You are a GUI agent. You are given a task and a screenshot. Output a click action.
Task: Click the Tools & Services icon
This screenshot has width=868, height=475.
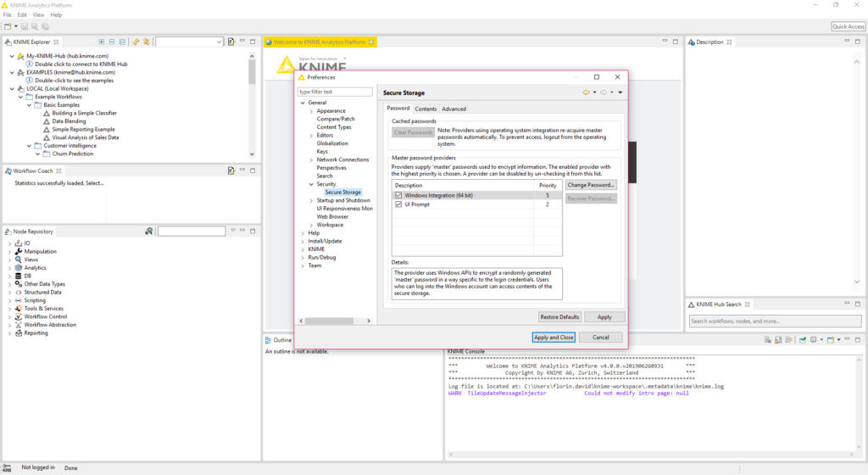pyautogui.click(x=19, y=309)
